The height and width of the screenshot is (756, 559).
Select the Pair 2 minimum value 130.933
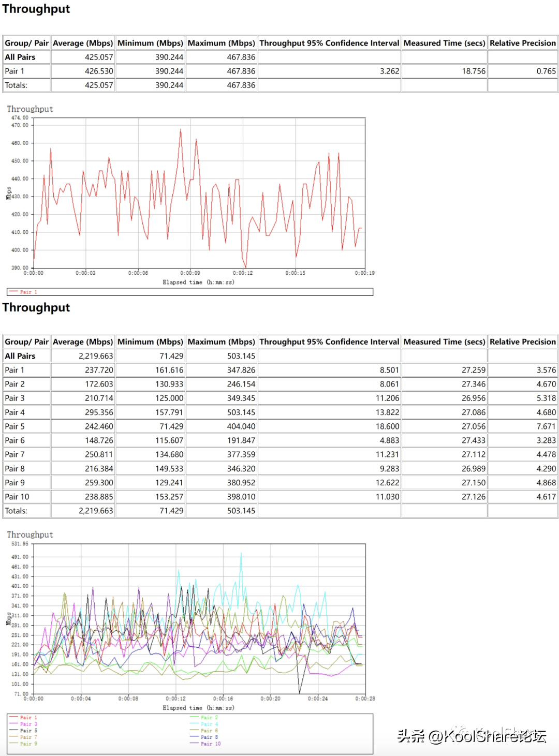tap(169, 384)
